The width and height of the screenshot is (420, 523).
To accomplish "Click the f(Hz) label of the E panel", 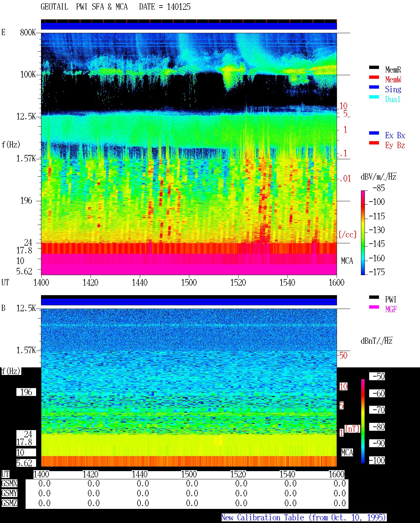I will (x=11, y=144).
